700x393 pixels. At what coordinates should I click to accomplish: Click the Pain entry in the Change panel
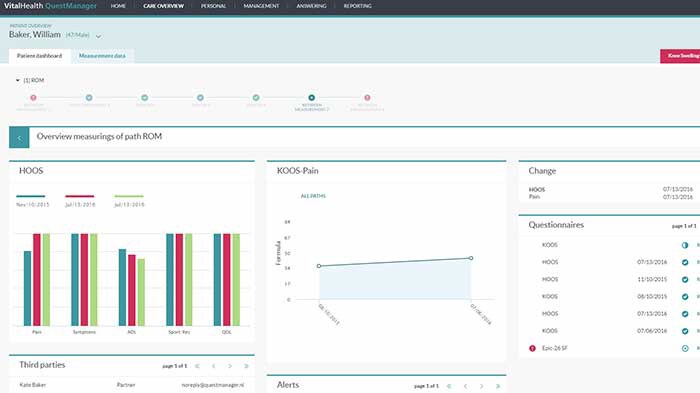click(x=534, y=196)
